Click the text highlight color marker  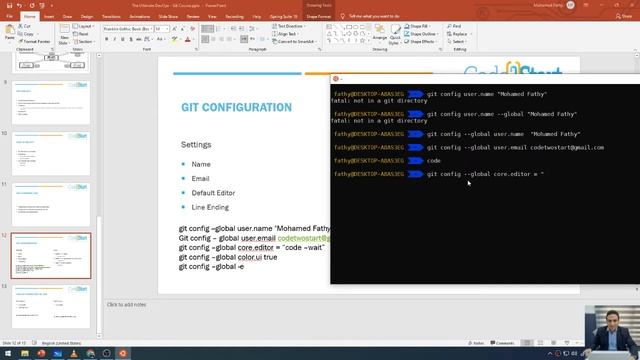(x=175, y=40)
